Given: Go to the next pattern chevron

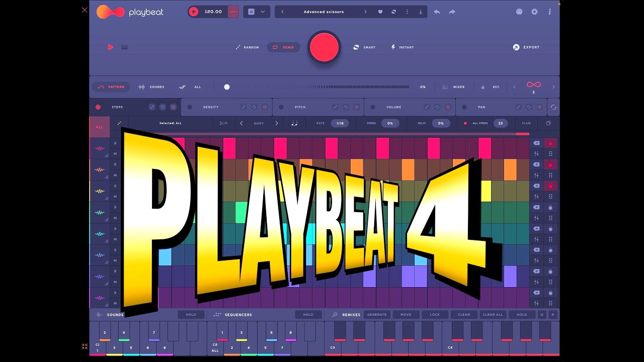Looking at the screenshot, I should pyautogui.click(x=553, y=87).
